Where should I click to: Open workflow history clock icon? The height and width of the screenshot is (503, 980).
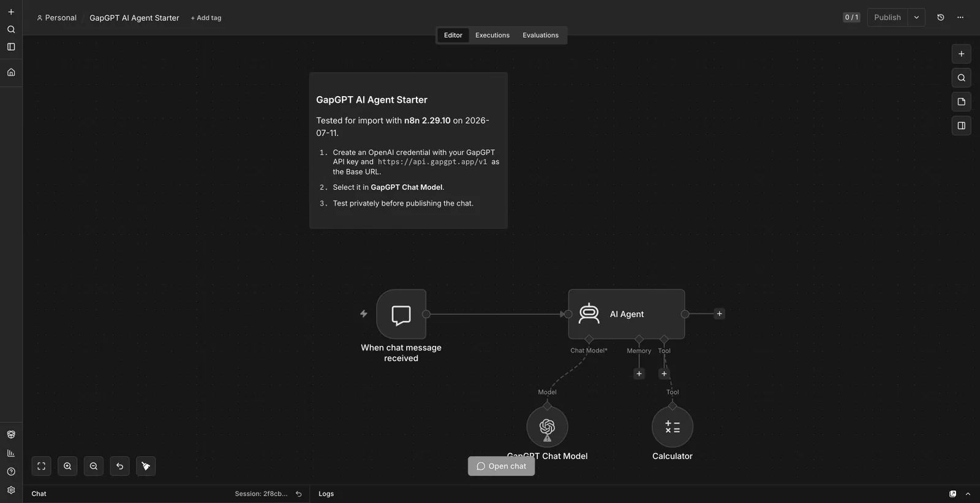coord(941,17)
